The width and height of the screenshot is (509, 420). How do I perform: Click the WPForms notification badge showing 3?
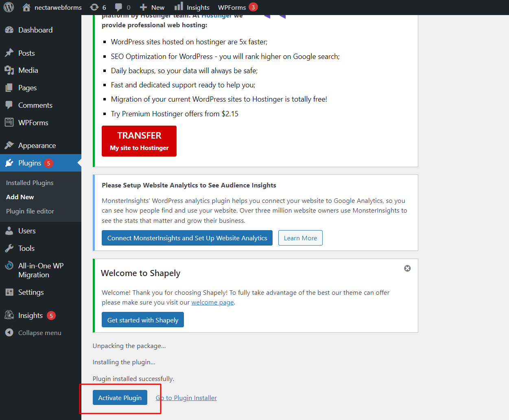tap(253, 7)
